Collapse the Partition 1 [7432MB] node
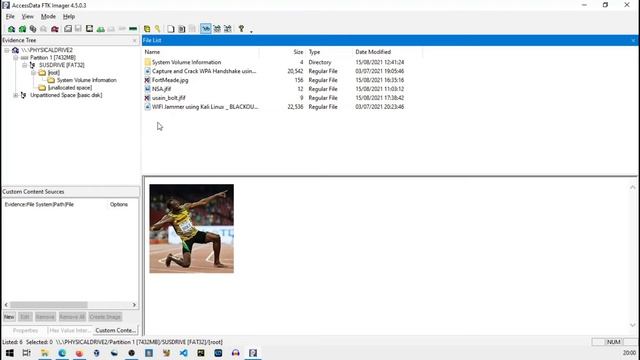Viewport: 640px width, 360px height. point(16,58)
